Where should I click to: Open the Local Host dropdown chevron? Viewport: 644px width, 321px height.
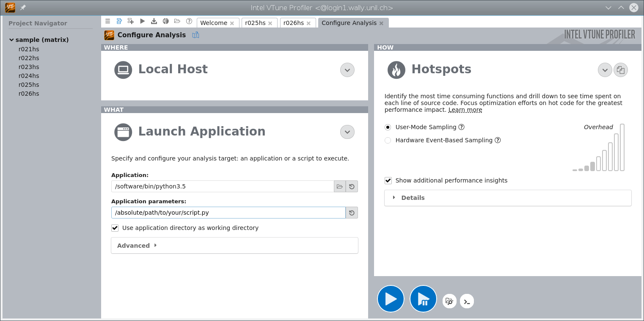click(x=347, y=70)
